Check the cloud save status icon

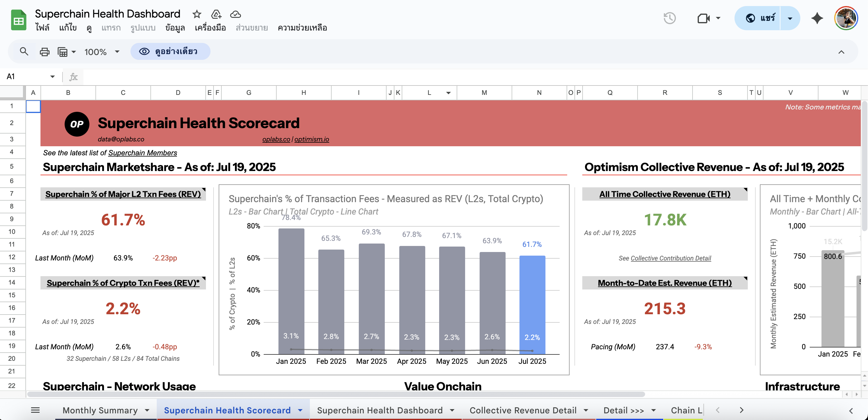coord(235,14)
